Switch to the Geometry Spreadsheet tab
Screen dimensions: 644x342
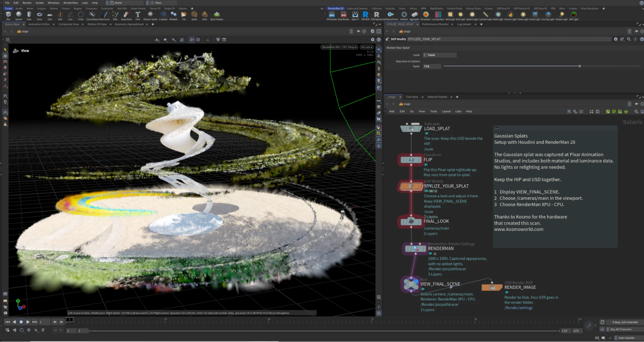pos(129,24)
